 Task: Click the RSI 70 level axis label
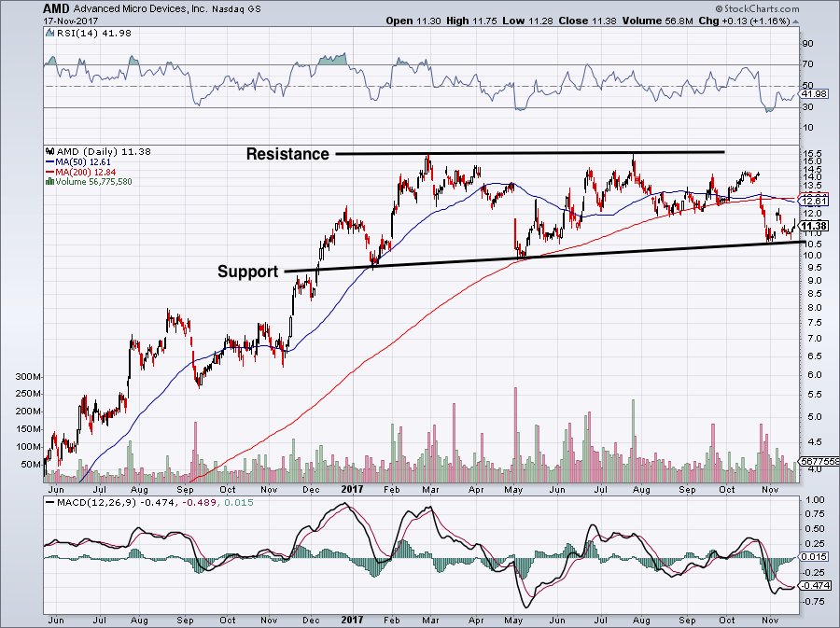coord(808,64)
